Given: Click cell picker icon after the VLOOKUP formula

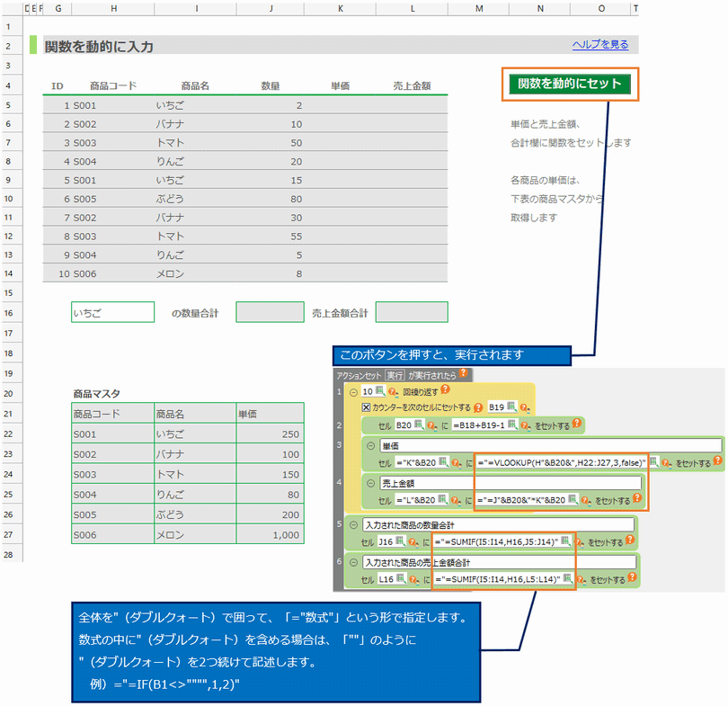Looking at the screenshot, I should 655,462.
